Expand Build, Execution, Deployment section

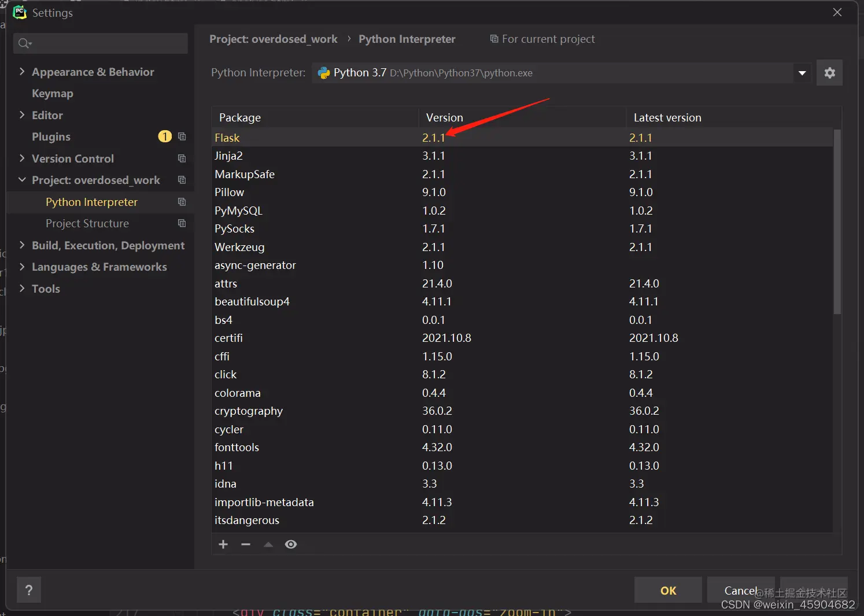[x=22, y=245]
